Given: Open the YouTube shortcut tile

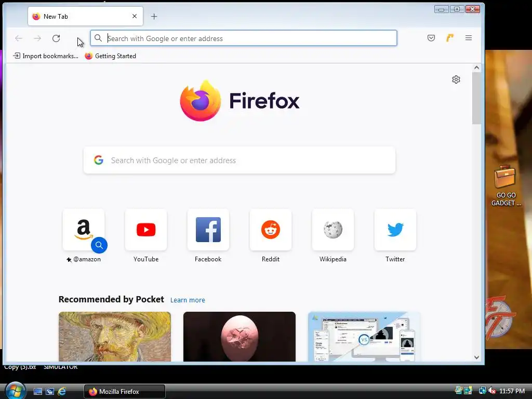Looking at the screenshot, I should [146, 230].
